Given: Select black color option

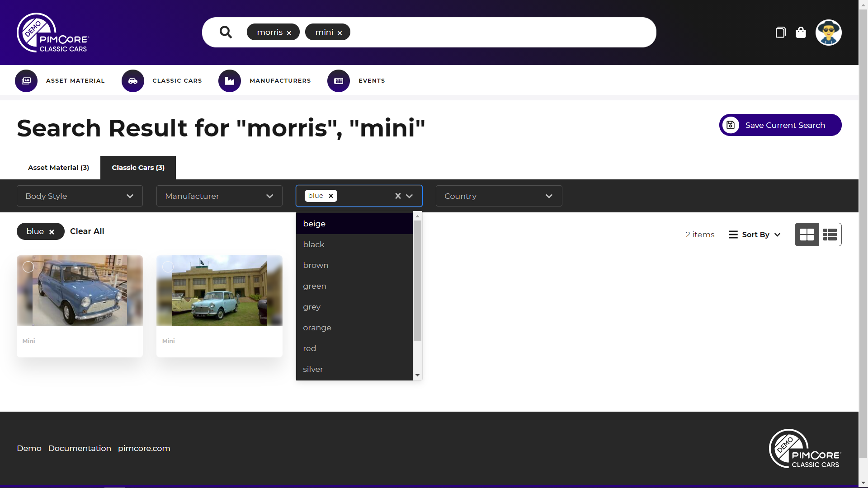Looking at the screenshot, I should (354, 244).
